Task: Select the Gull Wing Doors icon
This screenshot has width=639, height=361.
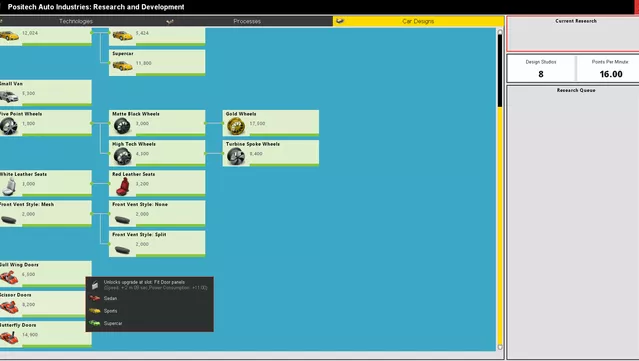Action: [x=9, y=277]
